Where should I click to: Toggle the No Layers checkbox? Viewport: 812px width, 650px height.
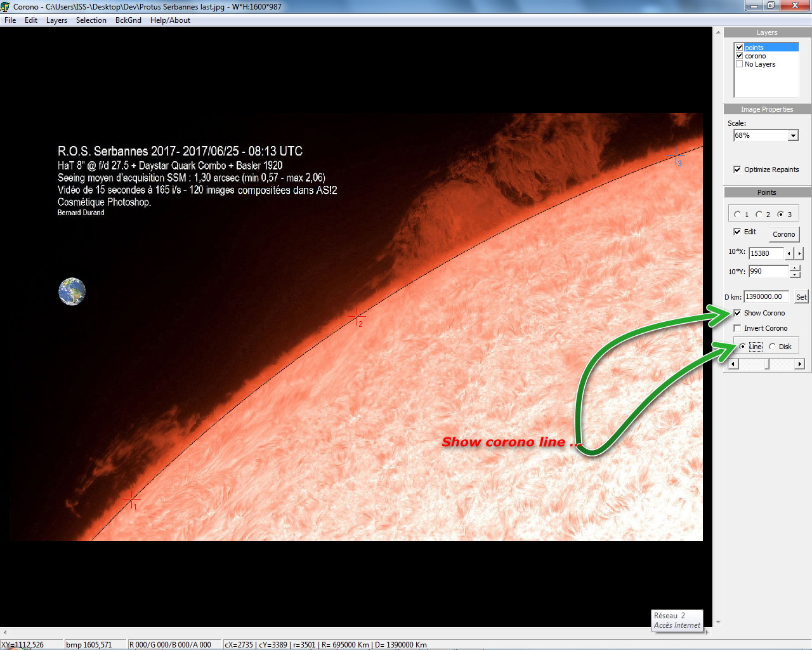click(739, 64)
